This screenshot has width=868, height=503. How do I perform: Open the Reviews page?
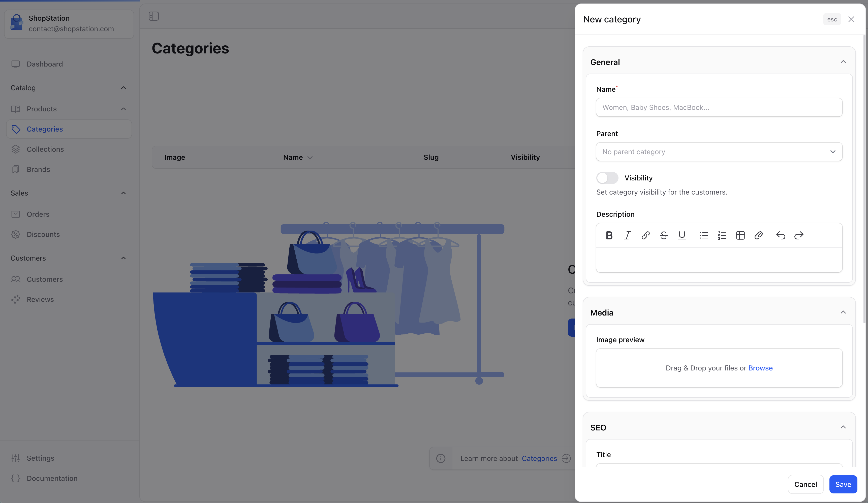pos(40,299)
